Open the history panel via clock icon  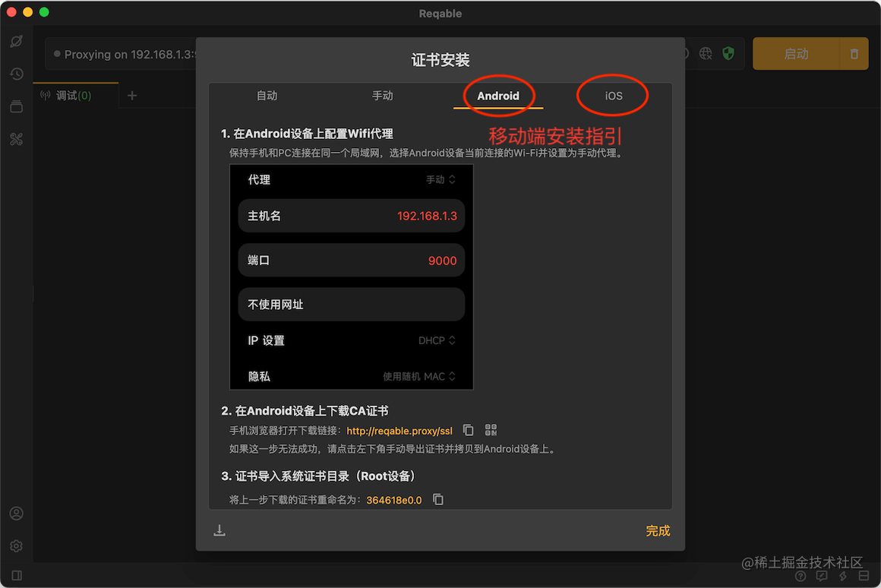tap(17, 74)
